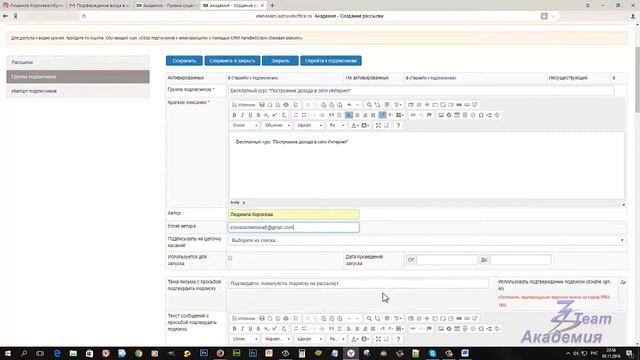Switch to 'Академия - Правка' browser tab

pyautogui.click(x=166, y=5)
